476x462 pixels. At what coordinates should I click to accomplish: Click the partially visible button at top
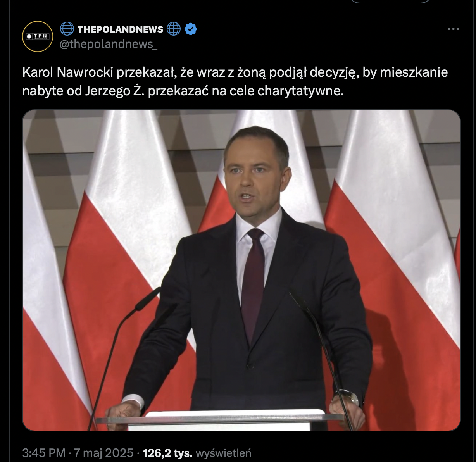click(x=390, y=2)
